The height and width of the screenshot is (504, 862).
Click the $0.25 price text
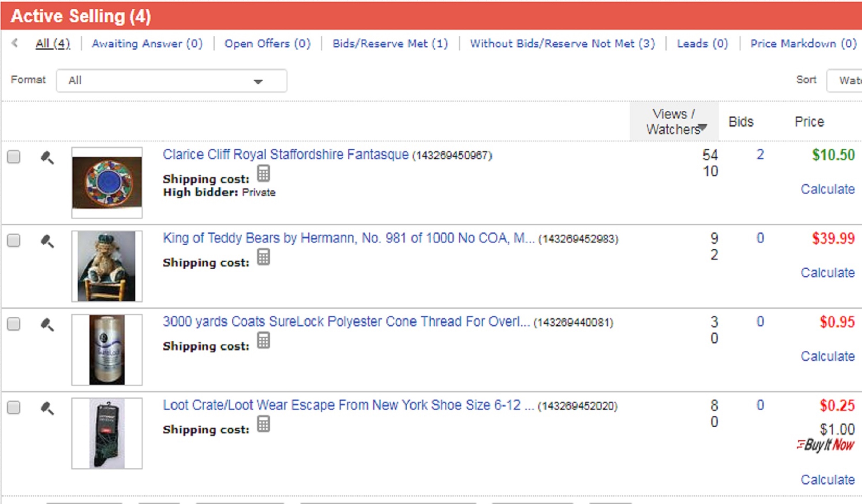click(837, 406)
